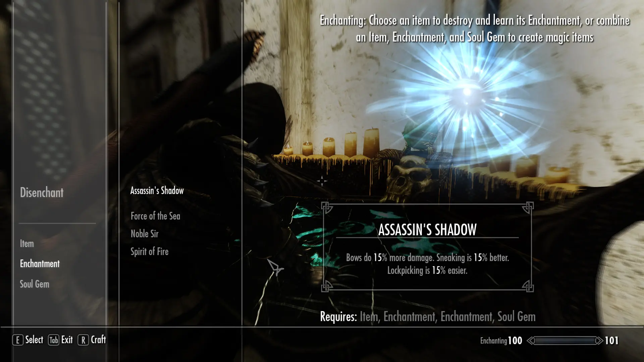
Task: Select Spirit of Fire enchantment
Action: tap(150, 251)
